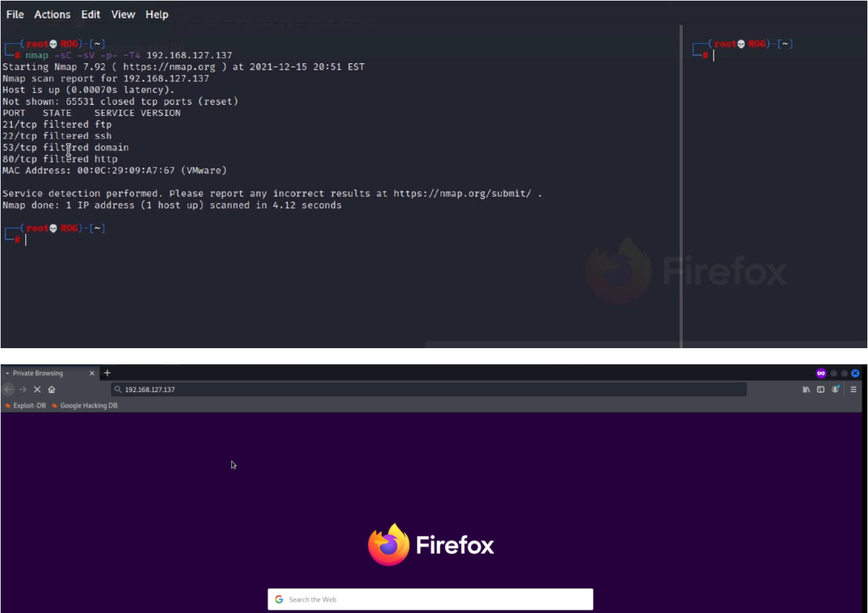Open the Help menu in the terminal
Screen dimensions: 868x613
(156, 14)
